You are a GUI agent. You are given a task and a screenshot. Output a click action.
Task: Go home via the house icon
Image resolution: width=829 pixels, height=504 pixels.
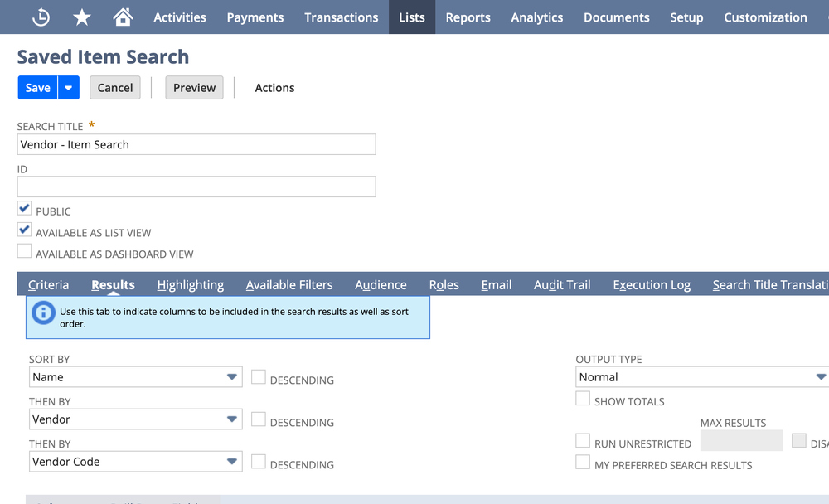point(121,17)
